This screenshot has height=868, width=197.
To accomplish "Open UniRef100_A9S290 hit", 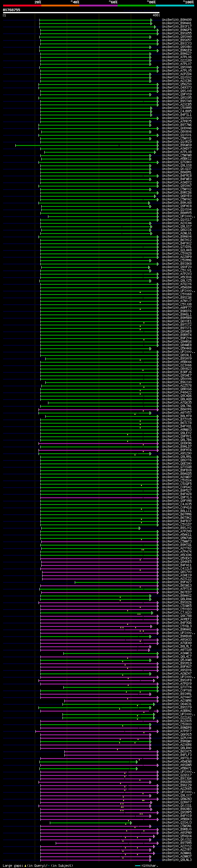I will point(177,453).
